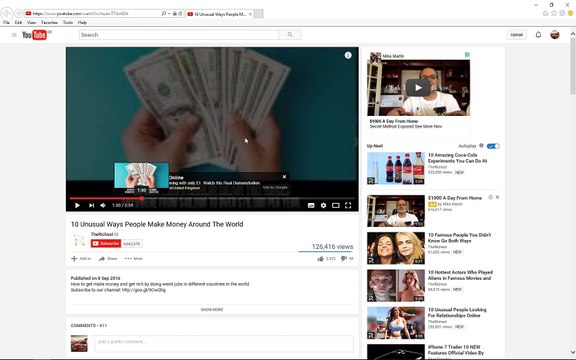The width and height of the screenshot is (576, 360).
Task: Mute the video volume speaker
Action: (x=103, y=205)
